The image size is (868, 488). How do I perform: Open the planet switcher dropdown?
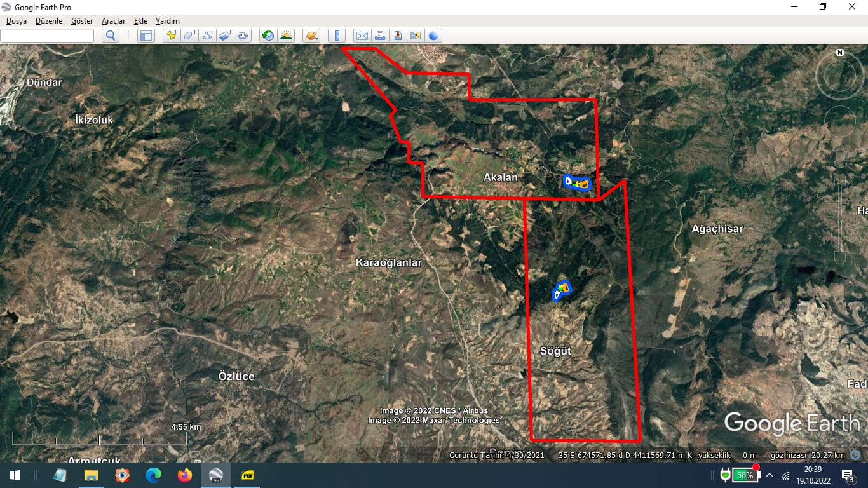311,36
